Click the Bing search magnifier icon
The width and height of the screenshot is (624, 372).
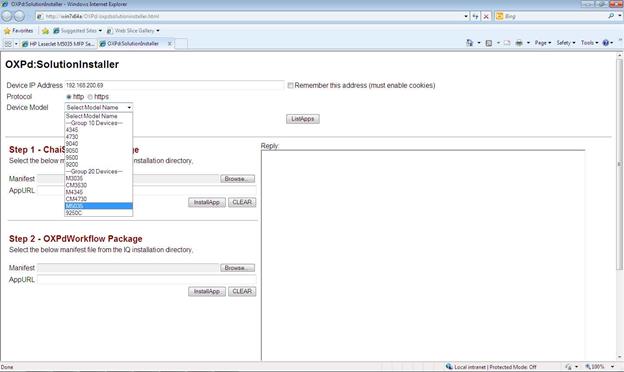click(x=611, y=16)
